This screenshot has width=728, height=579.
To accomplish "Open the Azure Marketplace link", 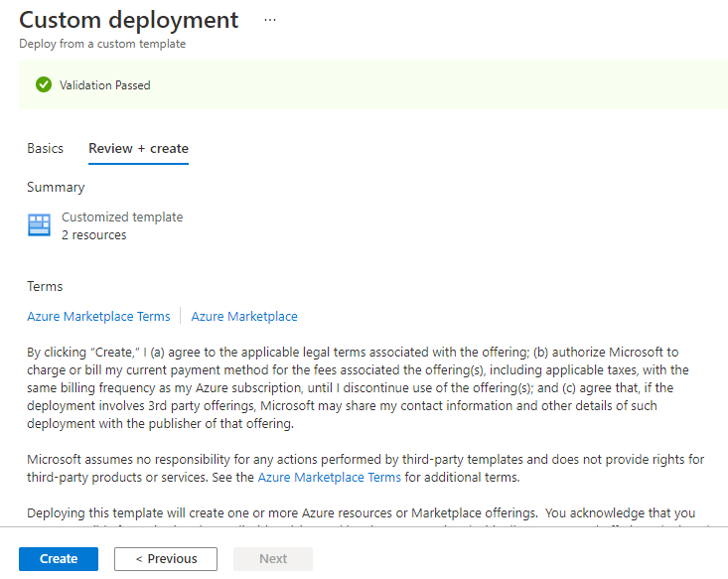I will click(x=244, y=317).
